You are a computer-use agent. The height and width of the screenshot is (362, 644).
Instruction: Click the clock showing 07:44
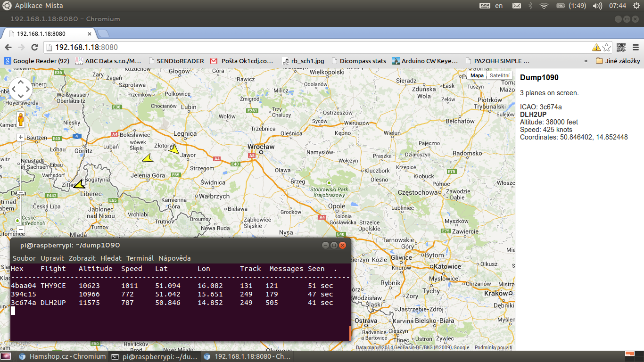(x=618, y=6)
